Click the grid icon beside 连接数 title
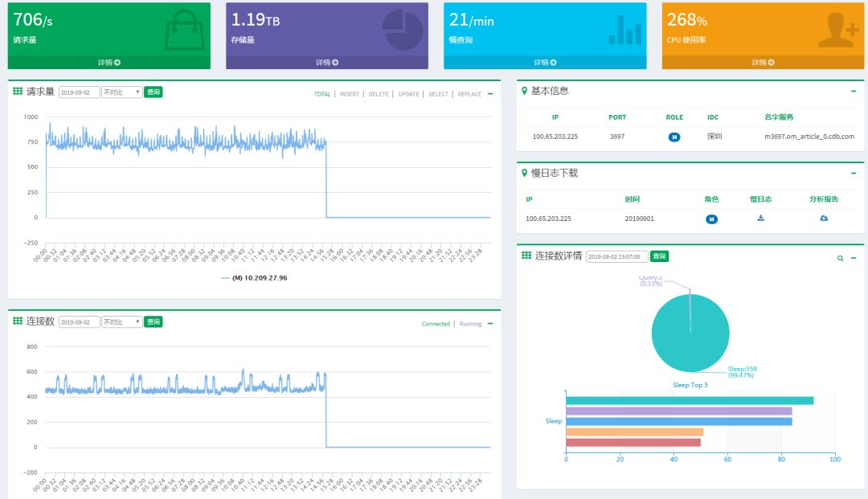The height and width of the screenshot is (499, 868). (x=18, y=321)
